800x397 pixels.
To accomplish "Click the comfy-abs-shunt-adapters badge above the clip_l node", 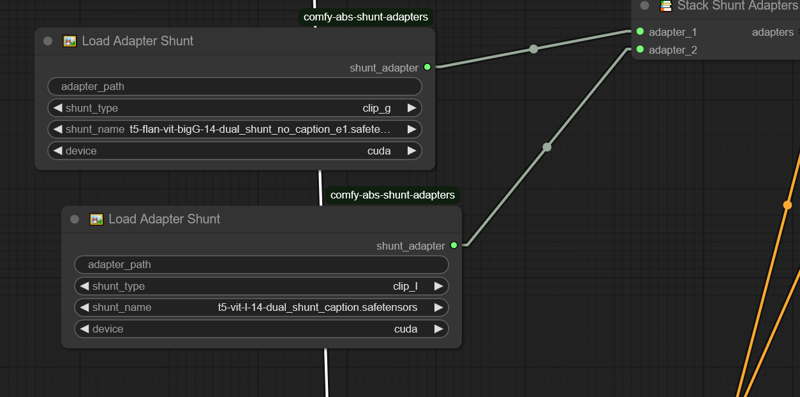I will (392, 195).
